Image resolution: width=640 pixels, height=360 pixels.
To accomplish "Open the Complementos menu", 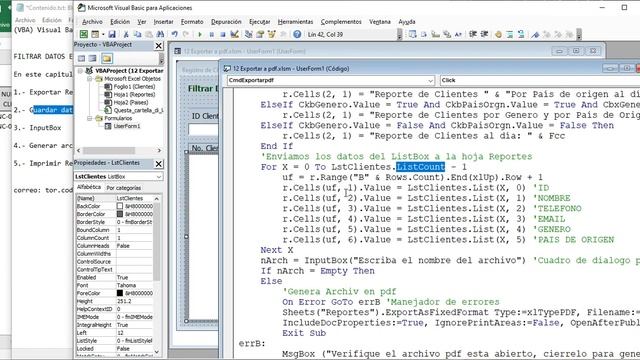I will pyautogui.click(x=341, y=22).
